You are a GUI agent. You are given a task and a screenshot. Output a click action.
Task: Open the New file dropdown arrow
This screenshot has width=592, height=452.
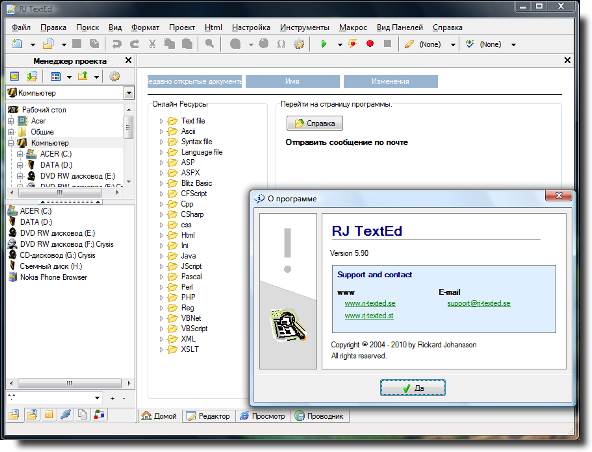(32, 45)
